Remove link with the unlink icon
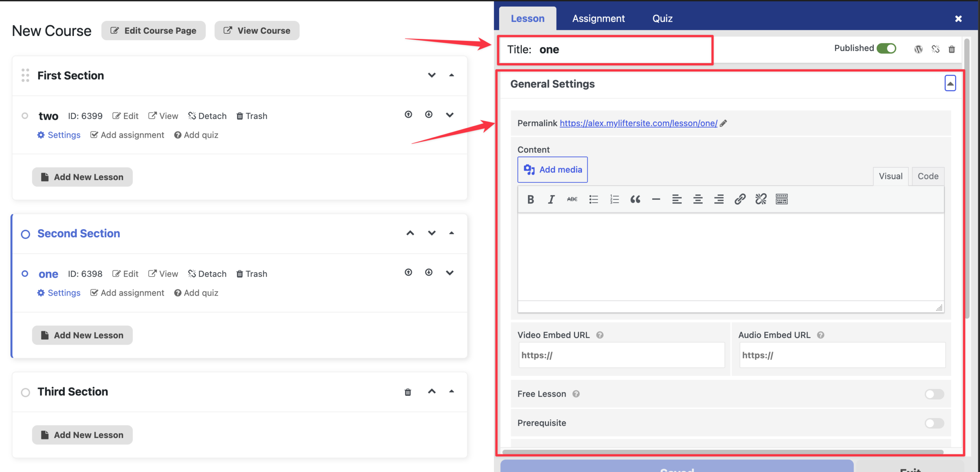This screenshot has width=980, height=472. (x=761, y=199)
